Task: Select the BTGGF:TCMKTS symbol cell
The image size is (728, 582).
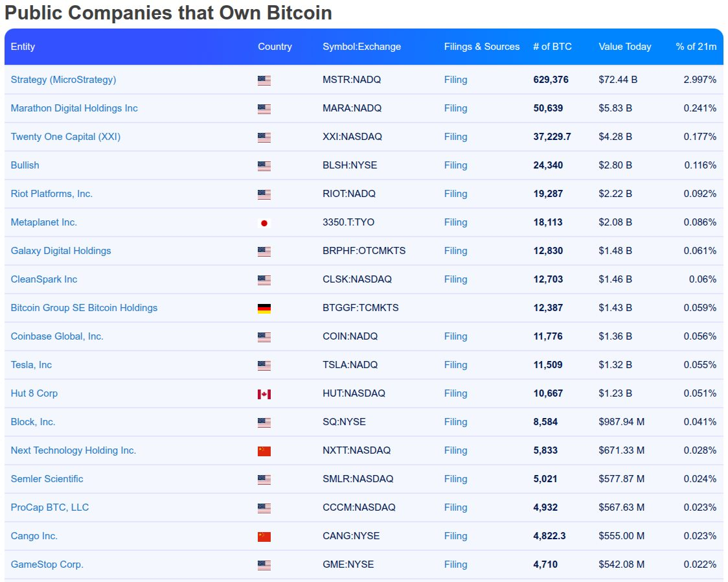Action: 361,307
